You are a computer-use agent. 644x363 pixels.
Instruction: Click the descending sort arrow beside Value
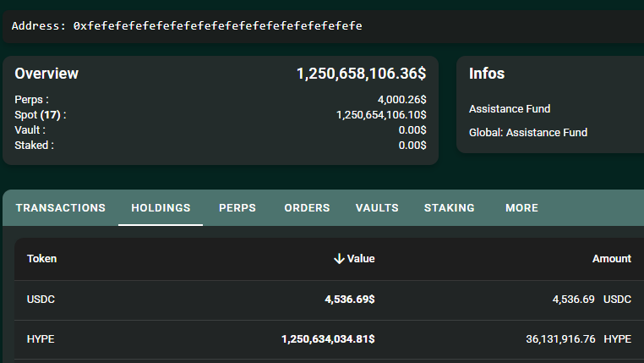point(339,259)
